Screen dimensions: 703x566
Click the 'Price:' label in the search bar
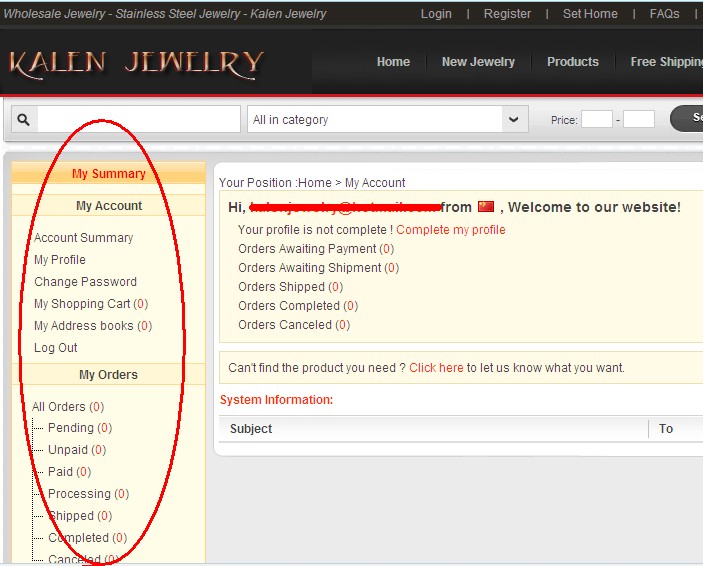(x=564, y=120)
